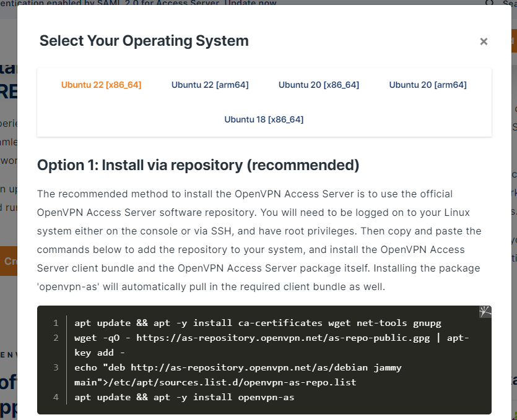Select the Ubuntu 22 [x86_64] tab
This screenshot has width=517, height=420.
102,85
